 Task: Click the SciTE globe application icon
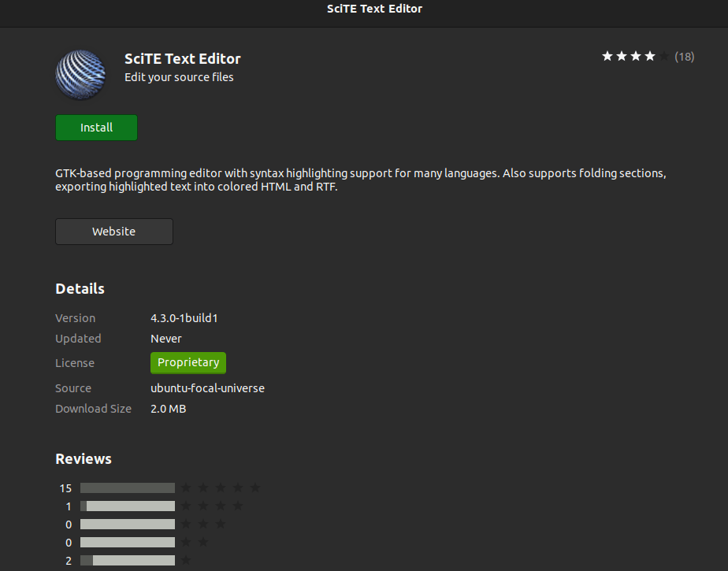(80, 75)
